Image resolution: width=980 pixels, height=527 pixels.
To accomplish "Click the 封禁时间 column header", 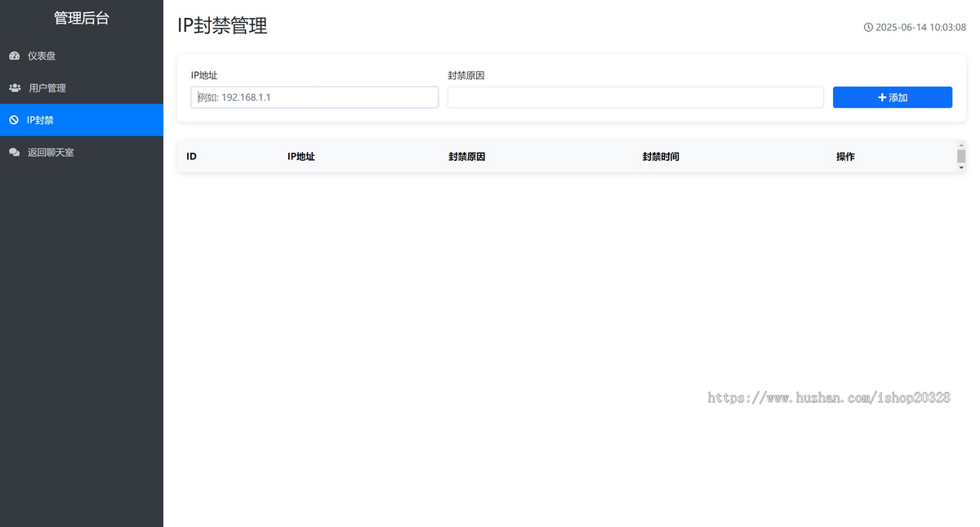I will (x=661, y=156).
